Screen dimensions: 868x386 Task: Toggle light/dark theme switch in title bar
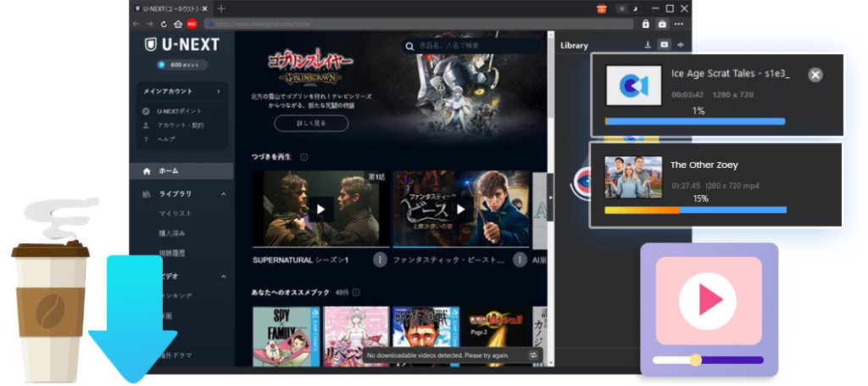tap(628, 8)
